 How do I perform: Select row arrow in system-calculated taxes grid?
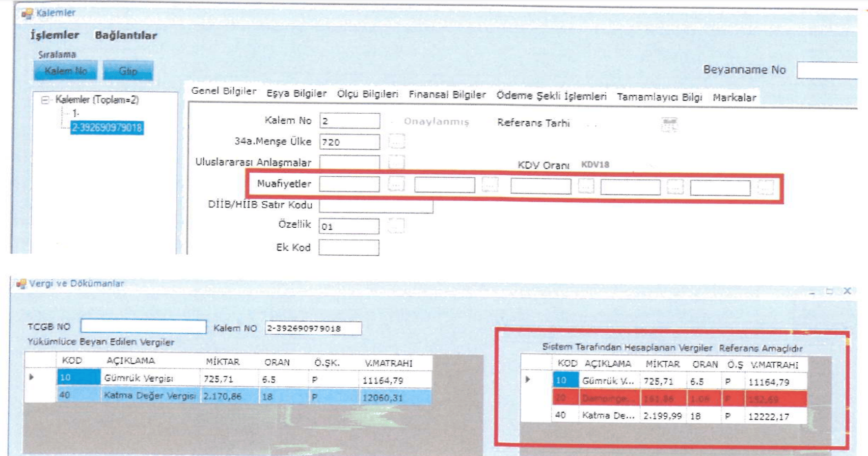tap(528, 380)
